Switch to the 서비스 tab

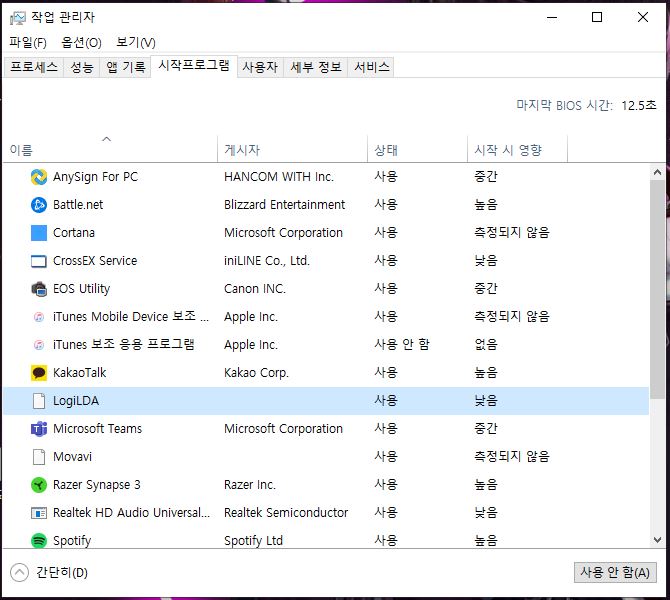coord(372,67)
